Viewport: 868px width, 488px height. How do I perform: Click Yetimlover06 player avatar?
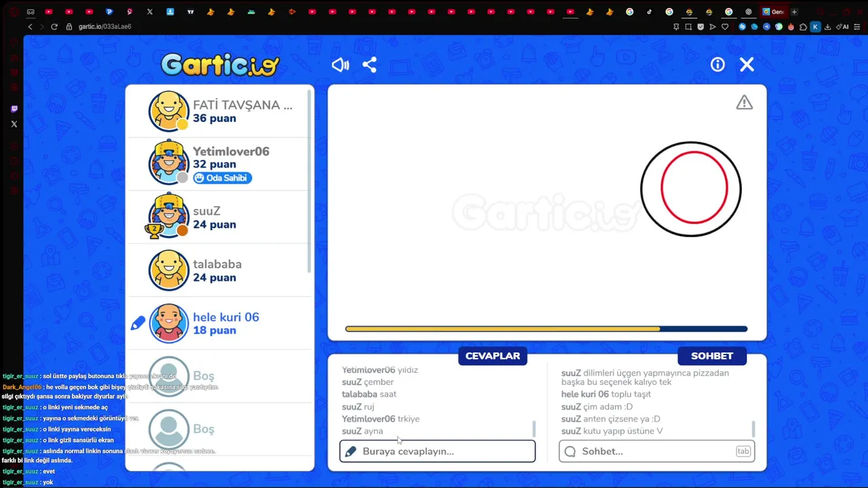(x=169, y=163)
